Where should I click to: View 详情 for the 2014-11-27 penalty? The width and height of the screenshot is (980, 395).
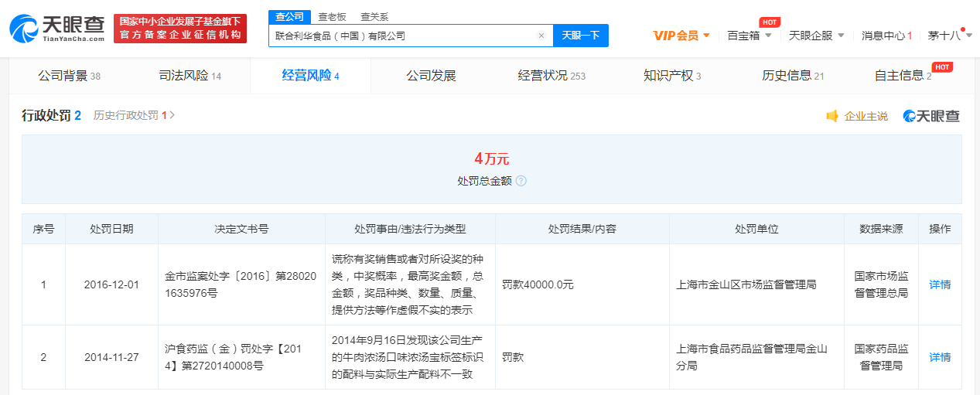(x=940, y=357)
